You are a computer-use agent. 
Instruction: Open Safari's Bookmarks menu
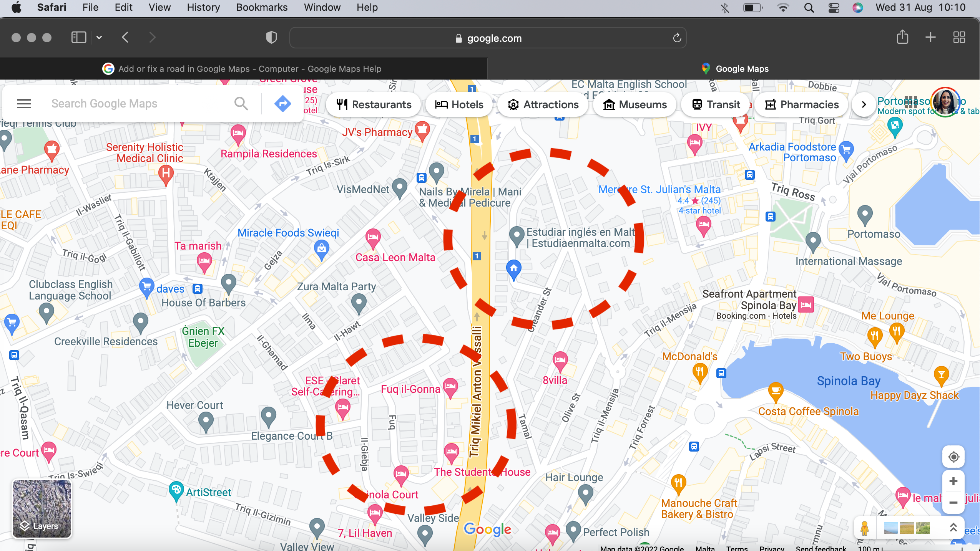point(261,7)
